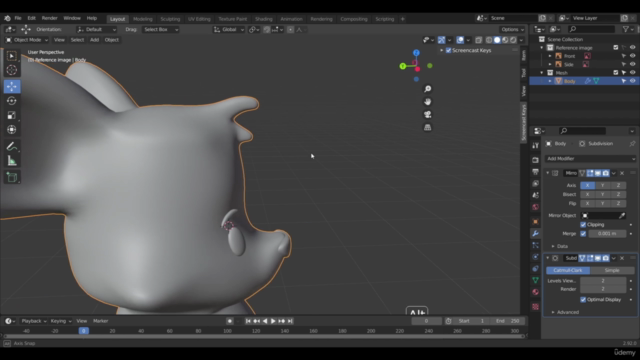Open the World properties tab

(536, 207)
